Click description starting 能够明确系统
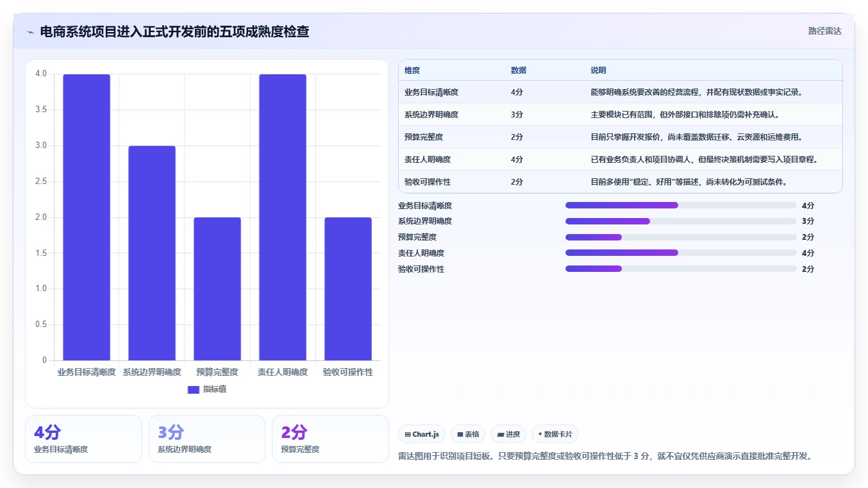The height and width of the screenshot is (488, 868). click(696, 92)
